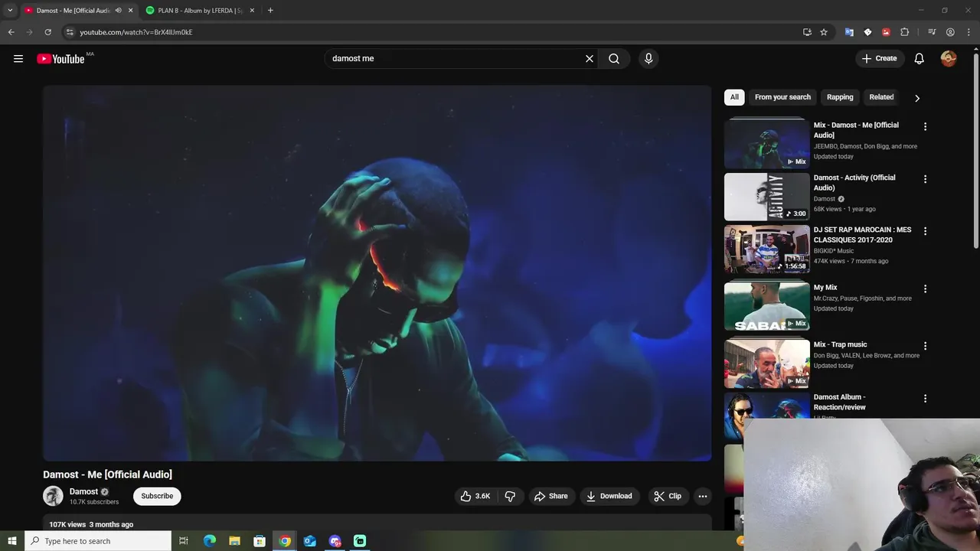This screenshot has width=980, height=551.
Task: Click the video player to pause playback
Action: [x=377, y=273]
